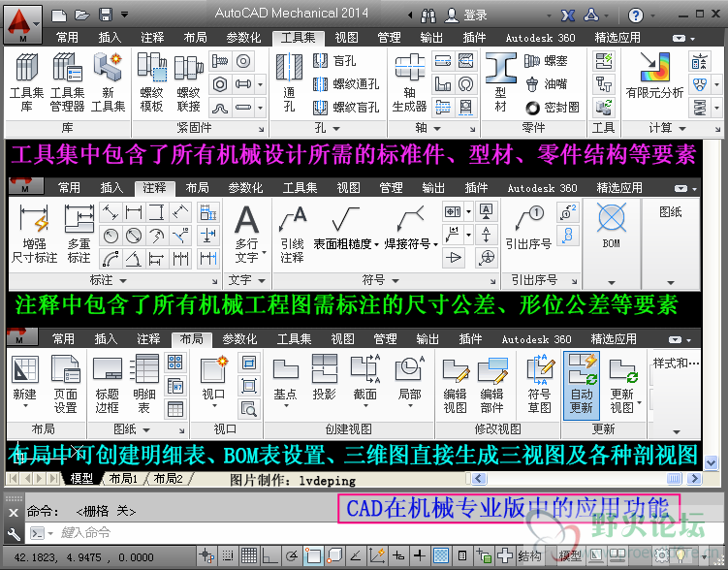Click the 编辑视图 edit view icon

455,384
